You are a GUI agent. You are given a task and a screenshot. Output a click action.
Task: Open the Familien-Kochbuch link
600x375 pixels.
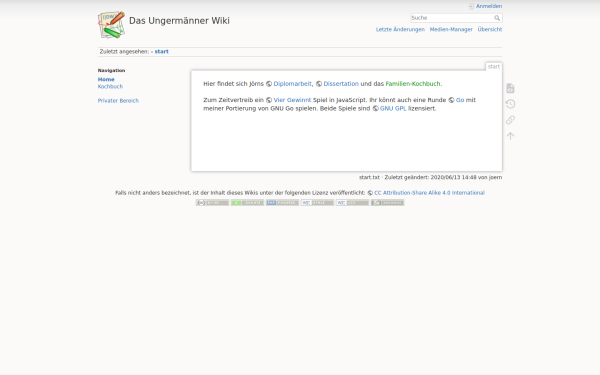[413, 84]
